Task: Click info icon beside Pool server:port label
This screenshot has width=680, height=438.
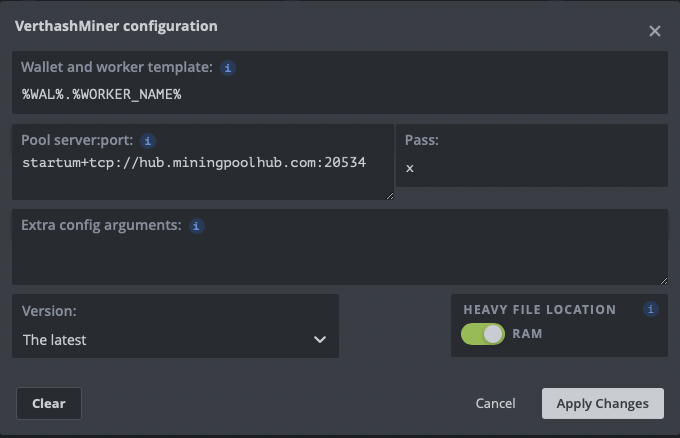Action: tap(148, 141)
